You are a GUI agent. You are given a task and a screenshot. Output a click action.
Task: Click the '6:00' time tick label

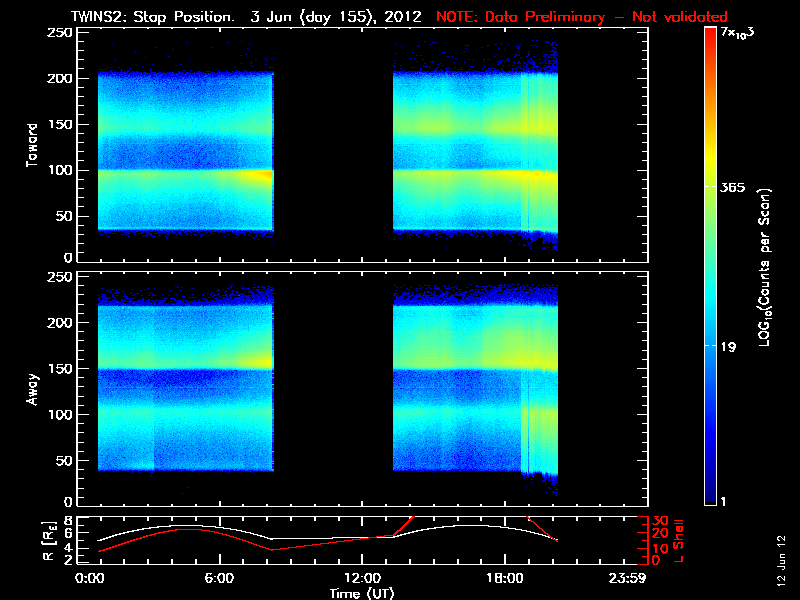pyautogui.click(x=219, y=579)
